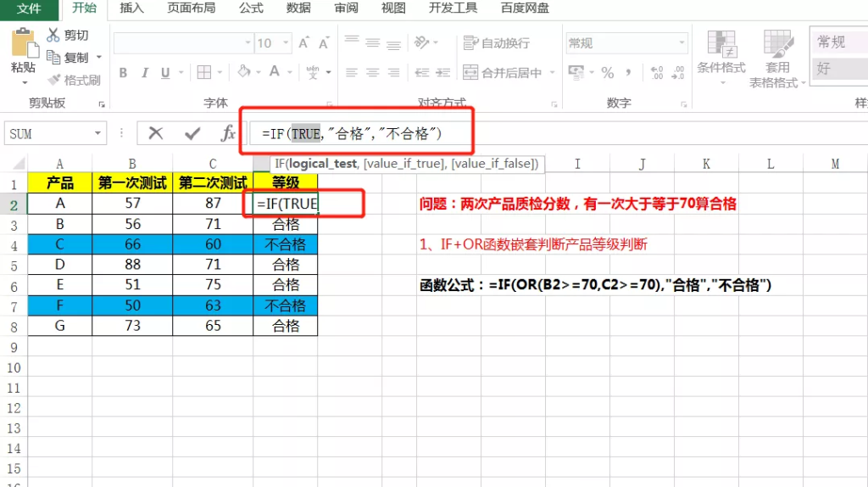Image resolution: width=868 pixels, height=487 pixels.
Task: Decrease font size with small A
Action: click(324, 42)
